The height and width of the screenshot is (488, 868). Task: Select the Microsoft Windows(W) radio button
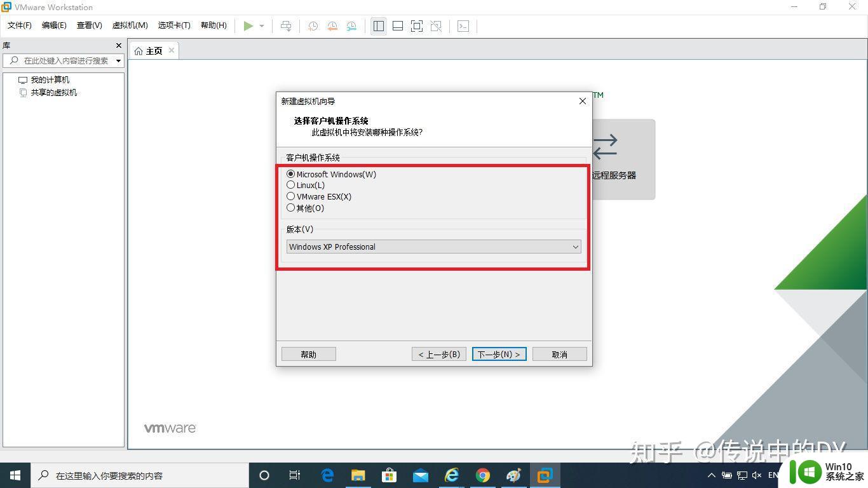pos(290,174)
